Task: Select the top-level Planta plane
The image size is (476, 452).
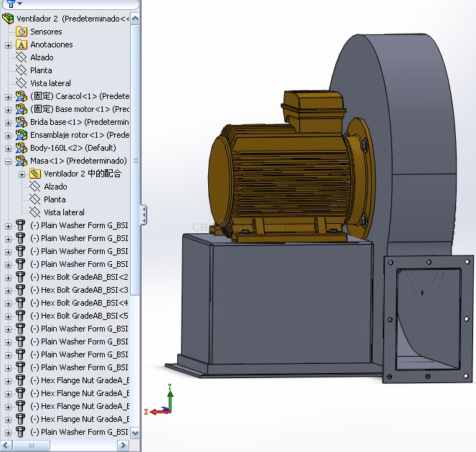Action: (x=41, y=70)
